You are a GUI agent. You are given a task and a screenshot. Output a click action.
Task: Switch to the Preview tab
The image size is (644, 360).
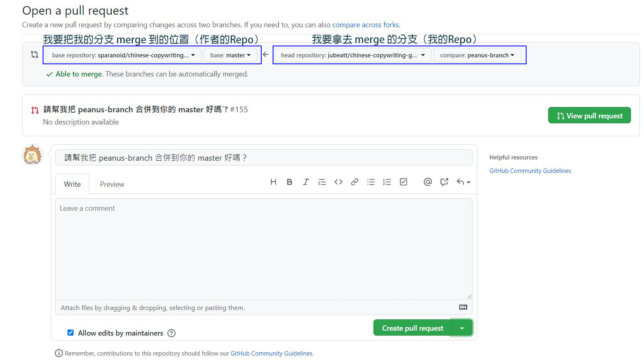point(112,184)
